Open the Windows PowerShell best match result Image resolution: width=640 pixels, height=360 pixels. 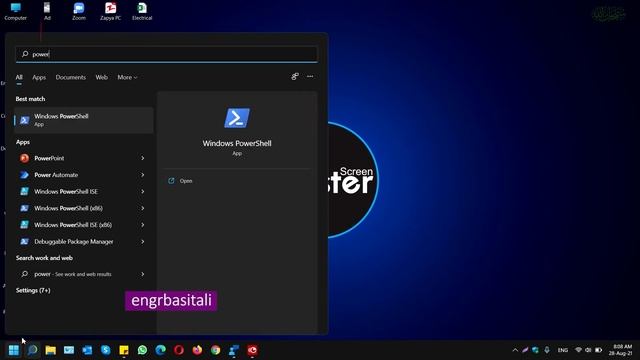click(x=84, y=120)
